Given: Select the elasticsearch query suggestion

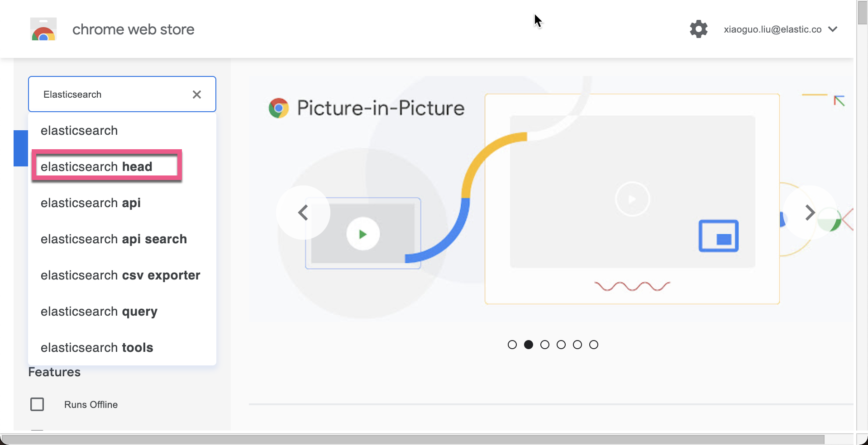Looking at the screenshot, I should [x=99, y=311].
